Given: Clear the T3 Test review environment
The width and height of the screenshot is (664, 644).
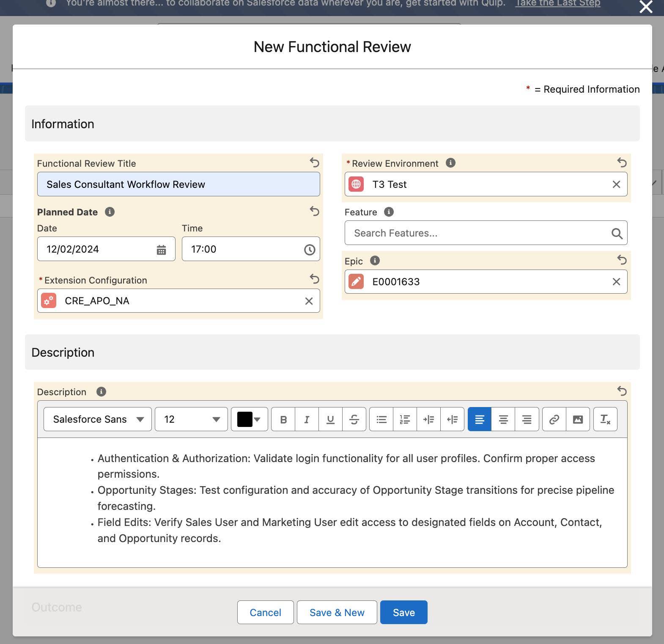Looking at the screenshot, I should point(616,184).
